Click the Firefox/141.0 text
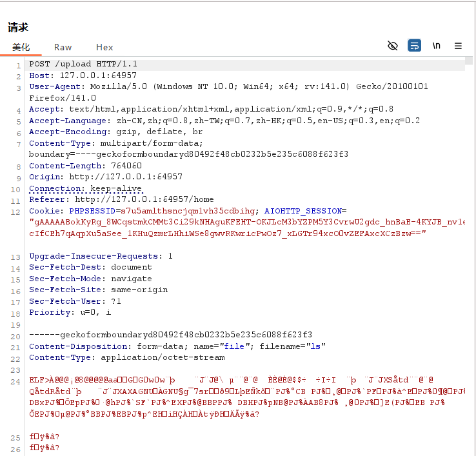This screenshot has width=476, height=456. coord(63,98)
